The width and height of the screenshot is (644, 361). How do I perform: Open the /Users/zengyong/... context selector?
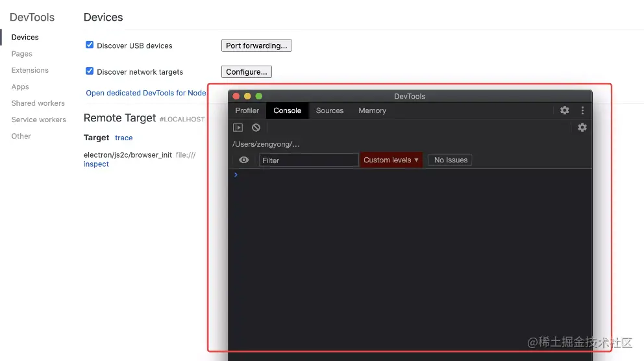[x=266, y=144]
